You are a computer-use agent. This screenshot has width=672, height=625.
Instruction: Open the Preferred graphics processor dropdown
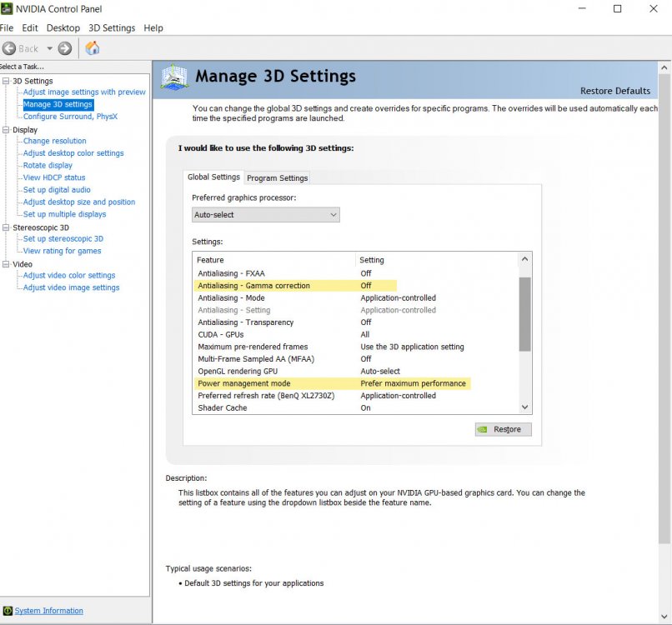(265, 215)
